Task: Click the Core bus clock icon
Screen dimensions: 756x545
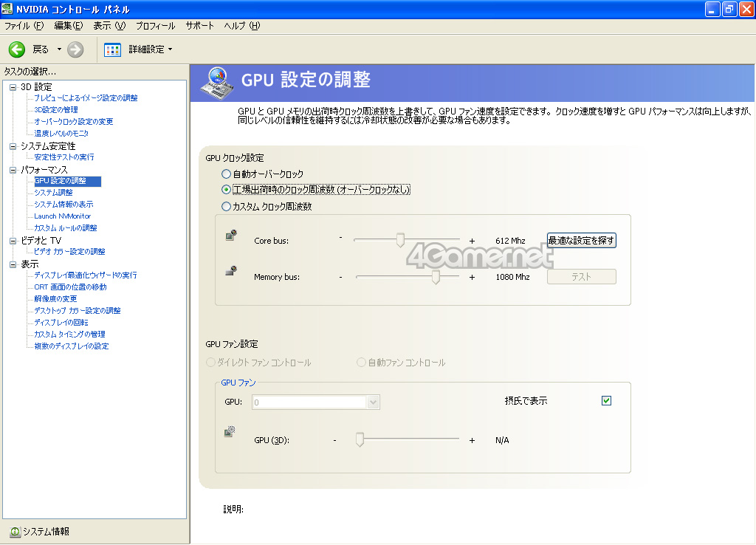Action: [x=231, y=236]
